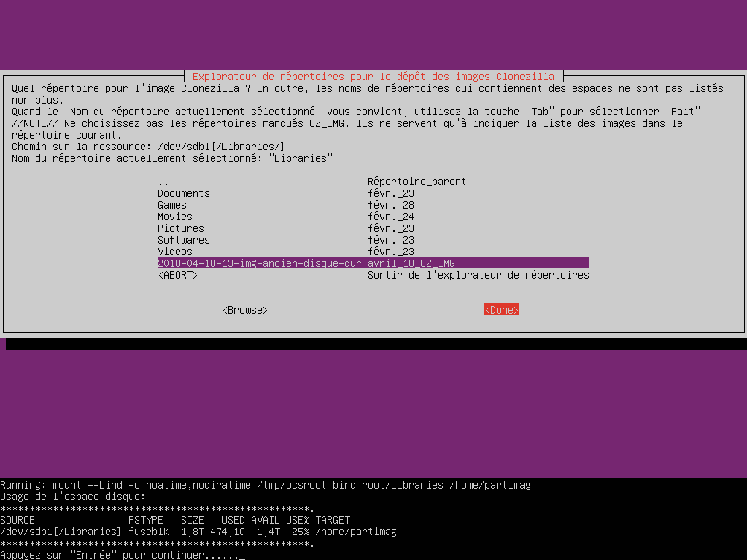Click the 'SOURCE' column header
The height and width of the screenshot is (560, 747).
tap(18, 520)
